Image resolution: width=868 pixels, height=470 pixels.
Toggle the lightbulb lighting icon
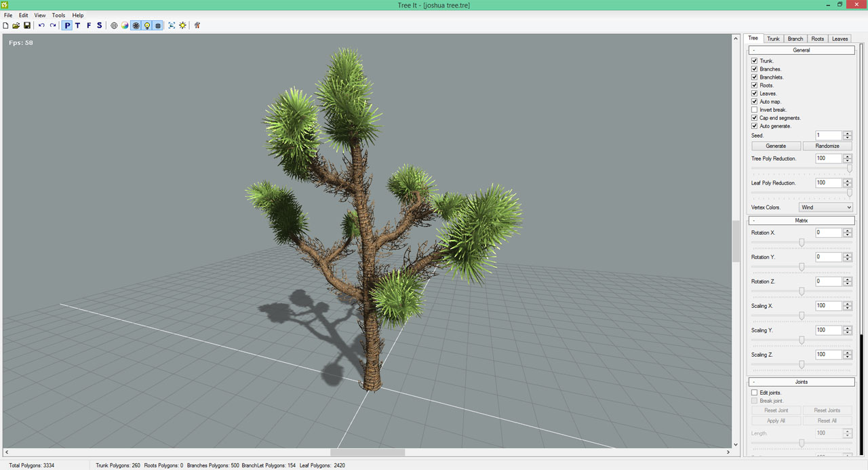click(146, 26)
